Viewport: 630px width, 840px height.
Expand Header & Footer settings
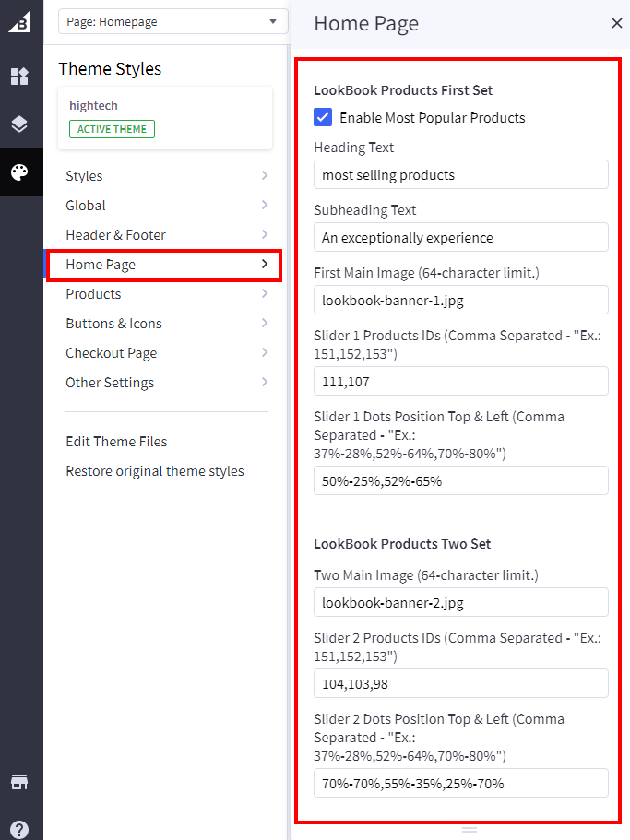(166, 235)
